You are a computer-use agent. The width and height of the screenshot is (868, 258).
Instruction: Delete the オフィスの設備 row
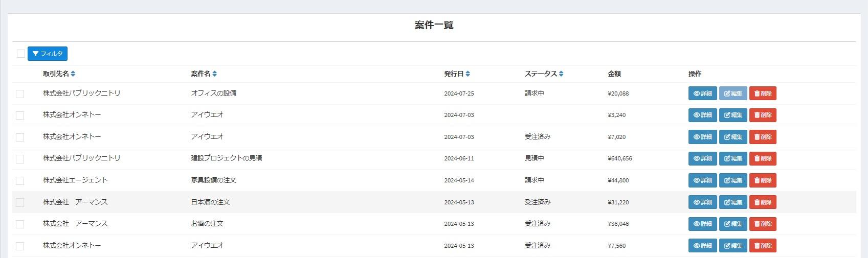[x=763, y=93]
